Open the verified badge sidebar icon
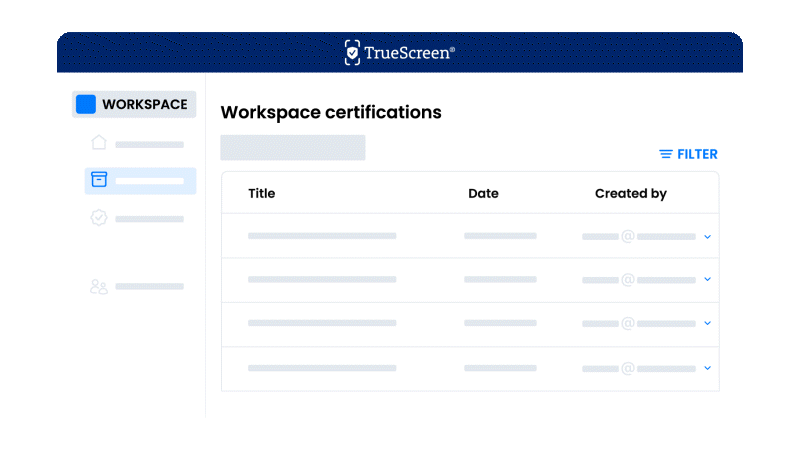Screen dimensions: 800x450 tap(99, 217)
